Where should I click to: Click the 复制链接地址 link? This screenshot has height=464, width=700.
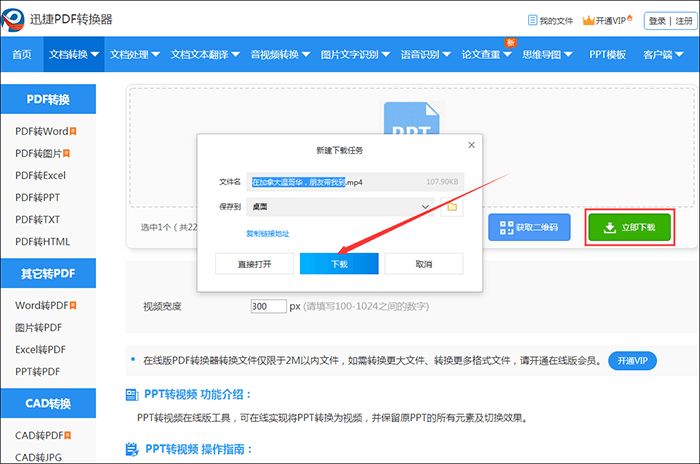click(x=268, y=234)
